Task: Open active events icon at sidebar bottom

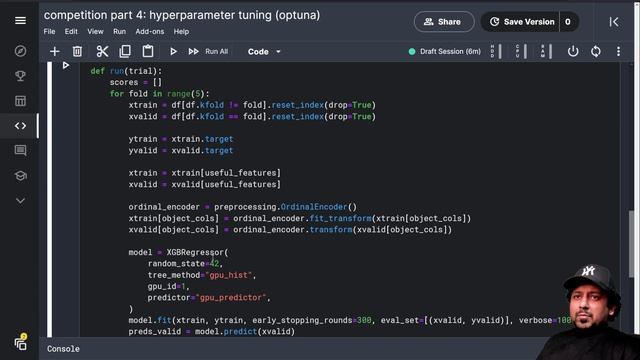Action: [x=20, y=342]
